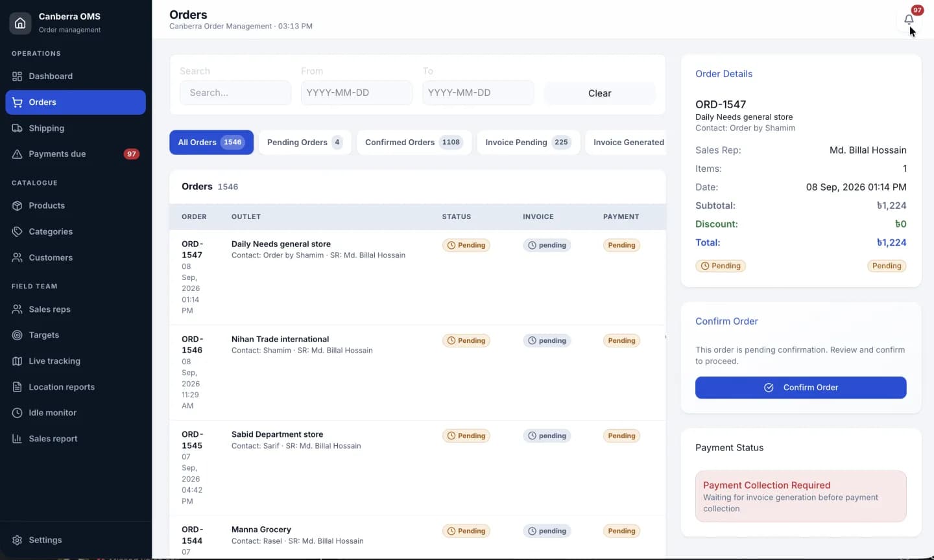Click order number ORD-1546
Viewport: 934px width, 560px height.
click(192, 345)
